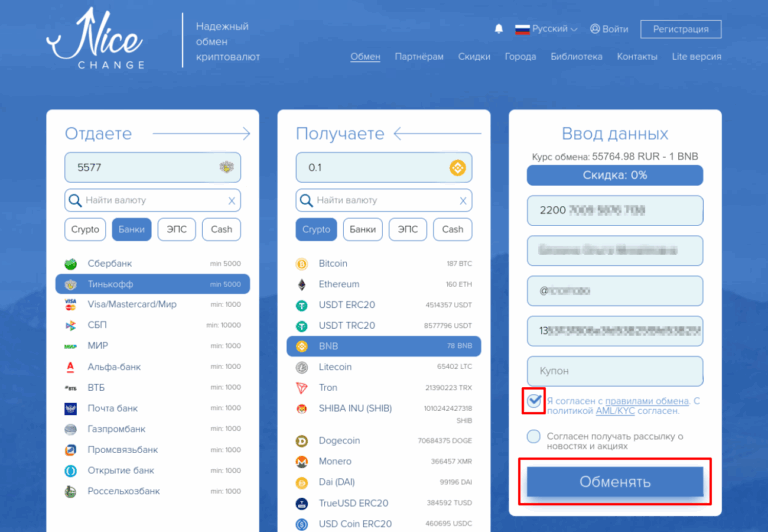Viewport: 768px width, 532px height.
Task: Click the magnifier icon in Получаете search
Action: point(306,200)
